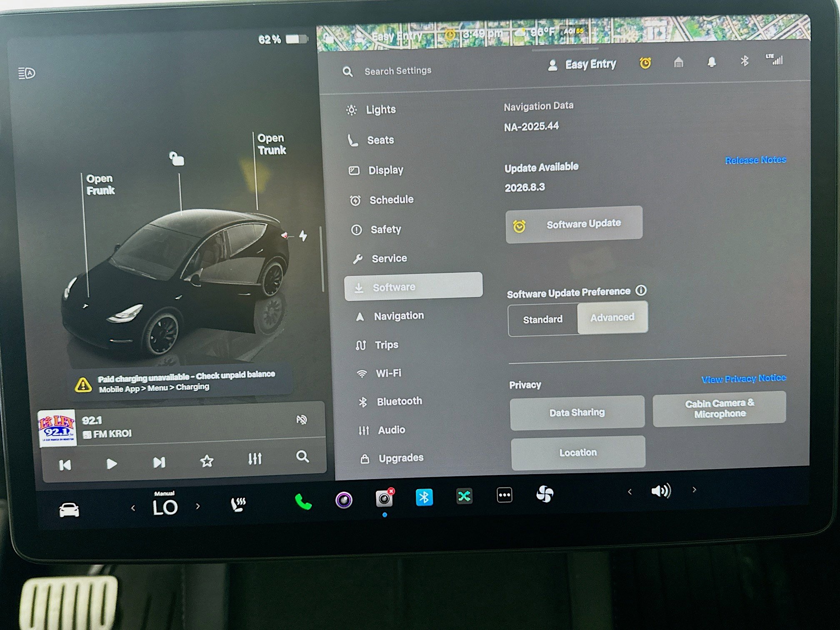Decrease temperature with left arrow

133,508
